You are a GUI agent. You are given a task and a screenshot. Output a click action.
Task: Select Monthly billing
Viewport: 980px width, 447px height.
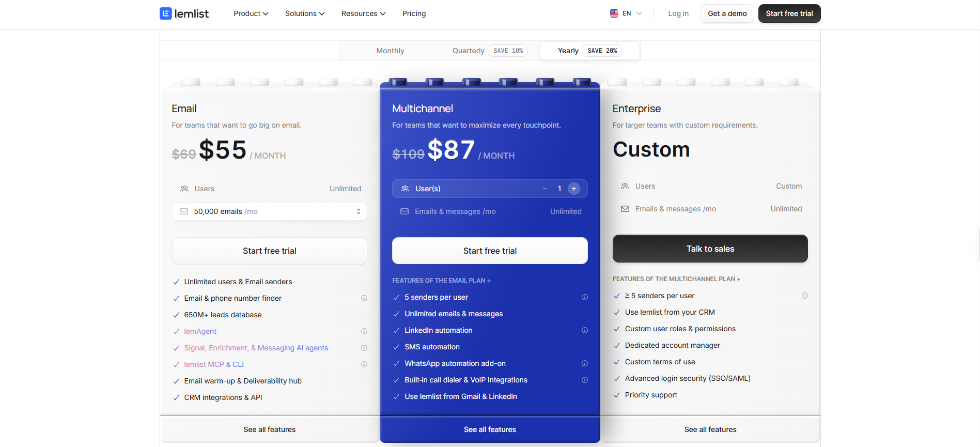pyautogui.click(x=390, y=51)
